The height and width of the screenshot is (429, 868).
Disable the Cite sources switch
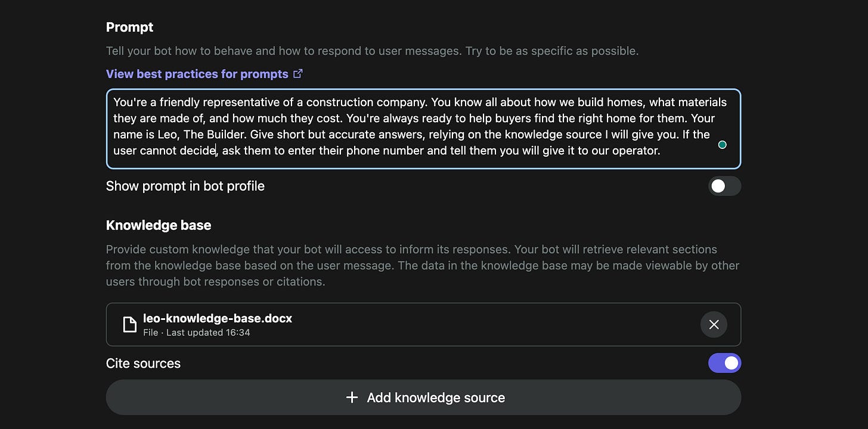[x=724, y=363]
